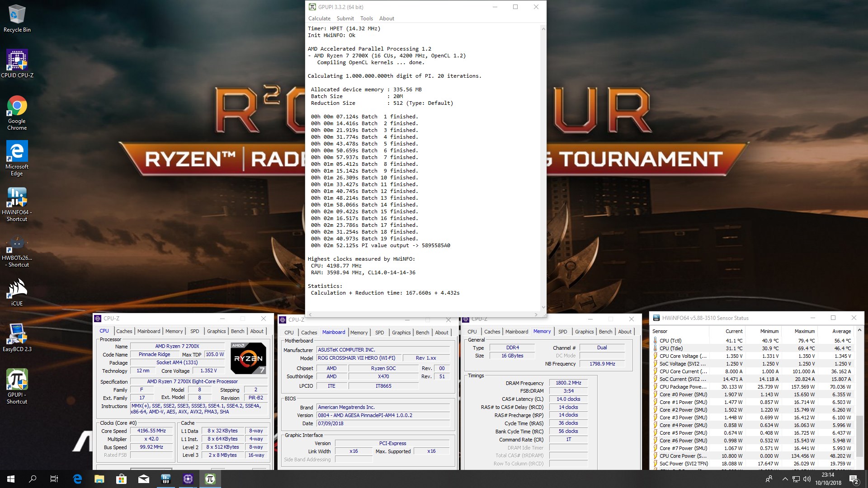Click the CPU Core Voltage sensor row
Image resolution: width=868 pixels, height=488 pixels.
[x=752, y=356]
